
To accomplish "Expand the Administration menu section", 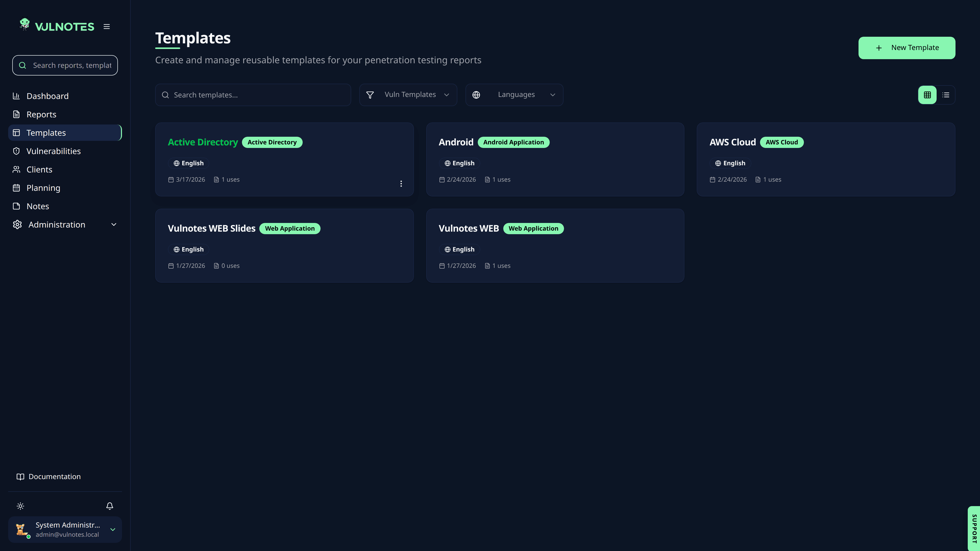I will point(65,225).
